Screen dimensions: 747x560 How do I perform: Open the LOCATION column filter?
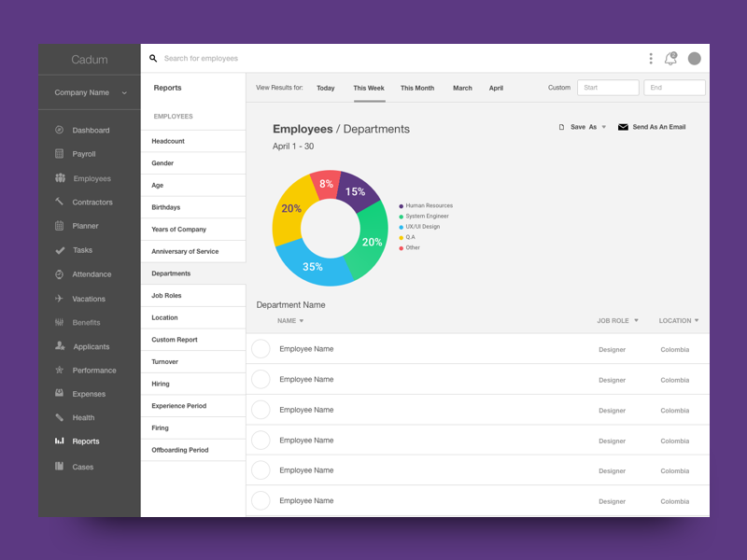pyautogui.click(x=697, y=320)
